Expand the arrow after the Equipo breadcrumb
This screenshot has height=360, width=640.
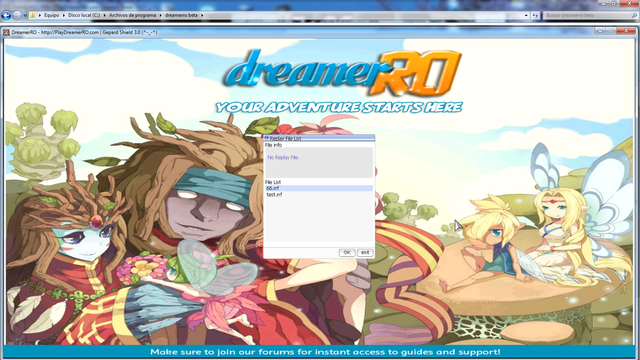click(x=64, y=16)
